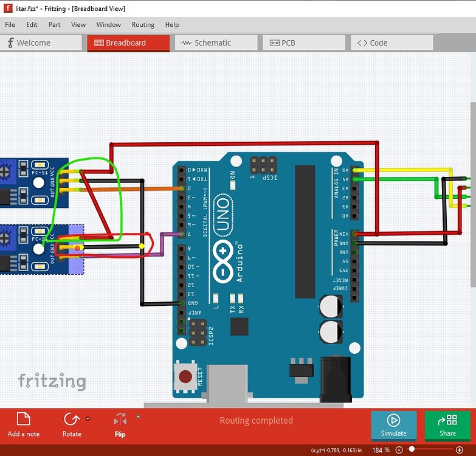Screen dimensions: 476x456
Task: Click the orange wire to pin 2
Action: click(131, 189)
